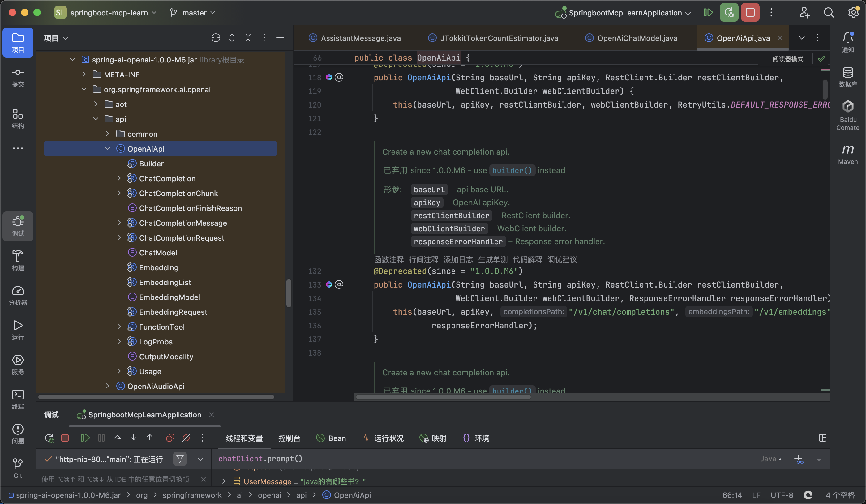Open the Problems tool window

(x=18, y=434)
